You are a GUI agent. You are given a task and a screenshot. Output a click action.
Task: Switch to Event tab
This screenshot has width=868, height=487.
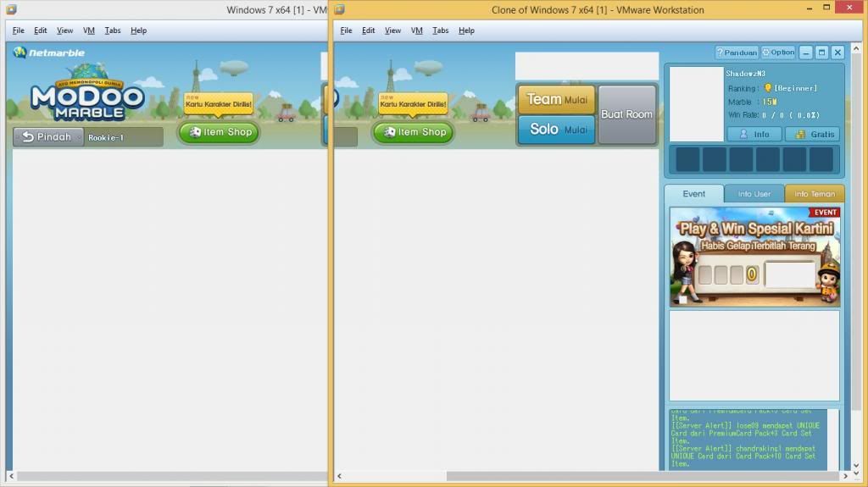694,194
